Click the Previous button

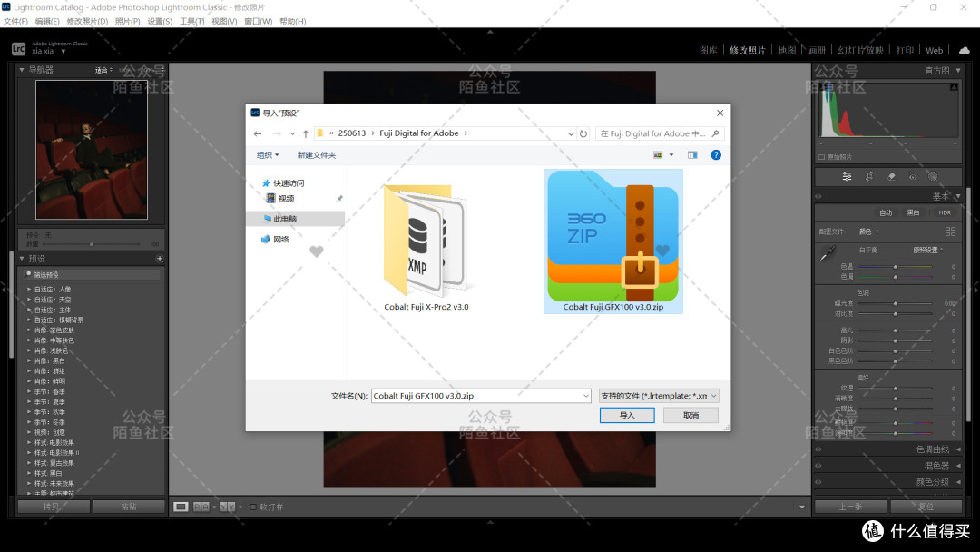pos(850,507)
